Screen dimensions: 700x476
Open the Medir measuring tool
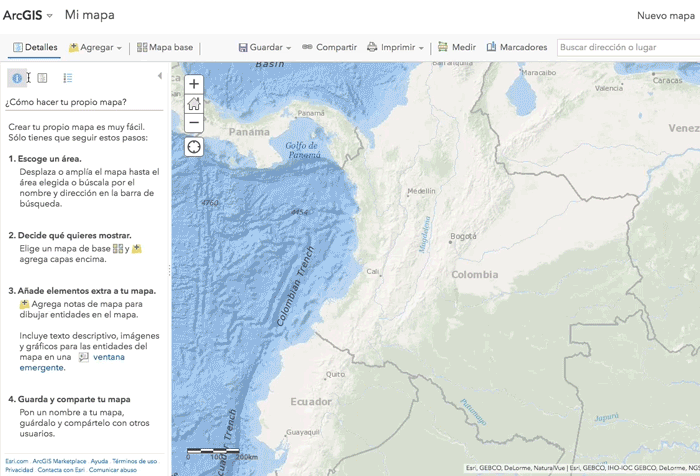point(457,47)
